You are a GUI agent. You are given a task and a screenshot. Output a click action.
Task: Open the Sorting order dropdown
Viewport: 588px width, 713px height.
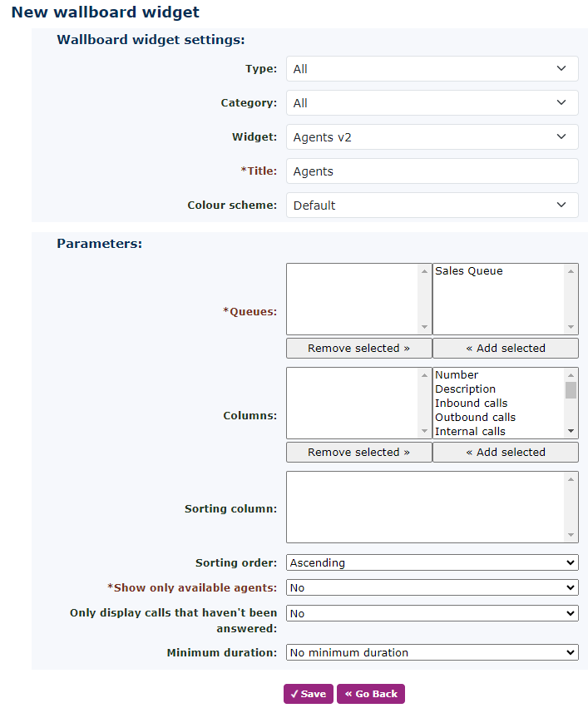tap(432, 563)
